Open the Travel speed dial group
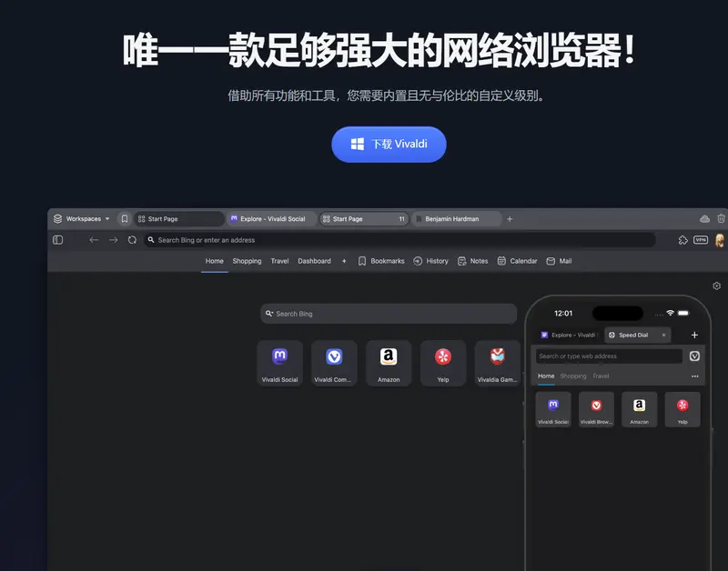This screenshot has height=571, width=728. point(279,261)
